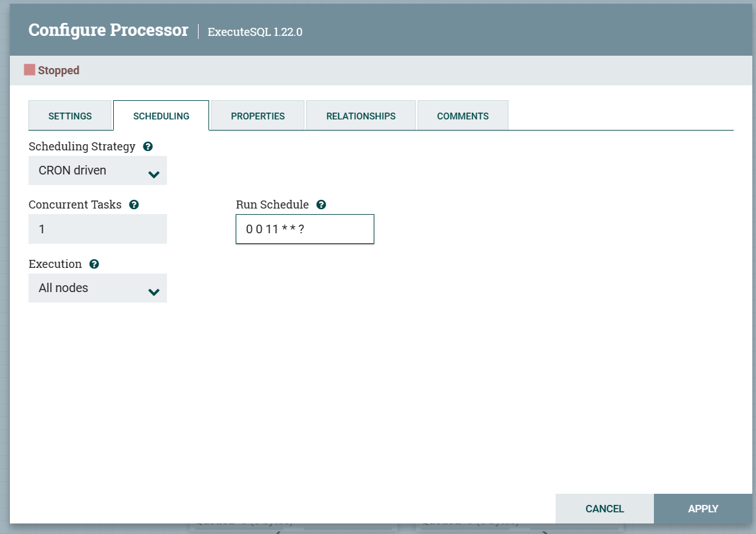Image resolution: width=756 pixels, height=534 pixels.
Task: Open the Properties tab
Action: click(x=258, y=116)
